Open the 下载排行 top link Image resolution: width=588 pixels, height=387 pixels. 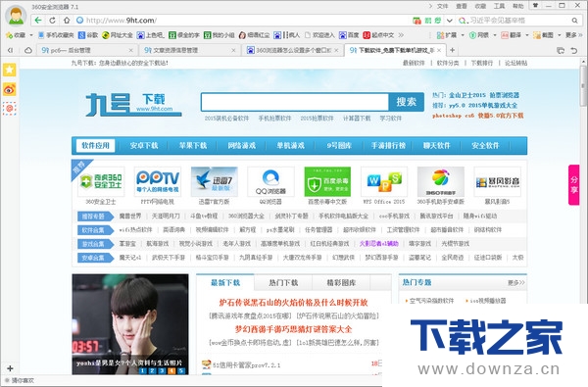click(x=482, y=63)
